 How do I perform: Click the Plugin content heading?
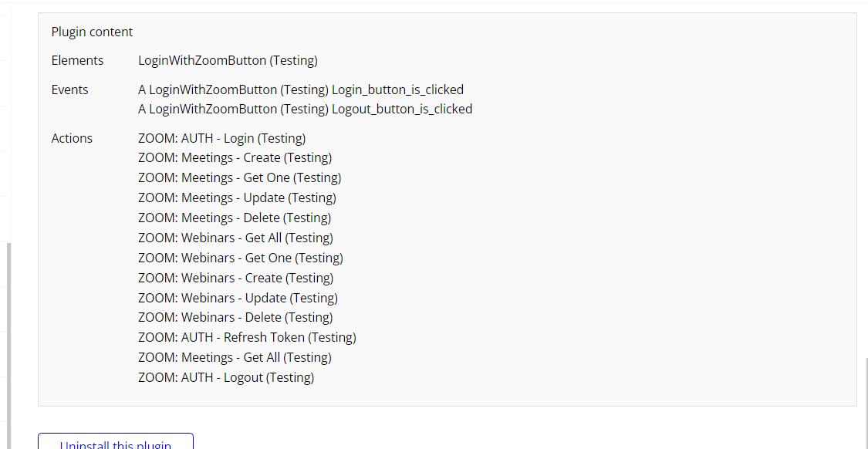(92, 32)
